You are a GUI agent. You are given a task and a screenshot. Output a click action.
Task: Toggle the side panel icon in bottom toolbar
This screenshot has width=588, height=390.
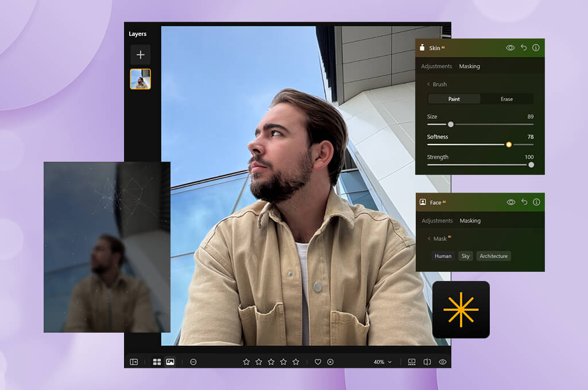pos(134,362)
